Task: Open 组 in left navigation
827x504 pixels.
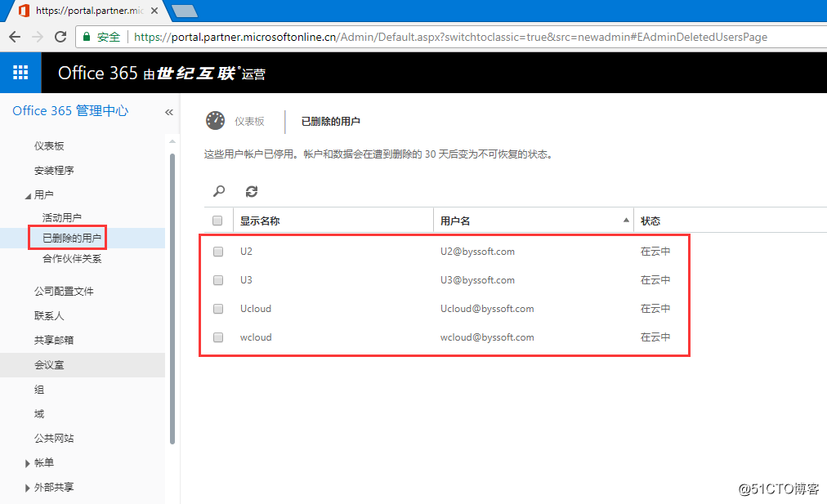Action: point(39,390)
